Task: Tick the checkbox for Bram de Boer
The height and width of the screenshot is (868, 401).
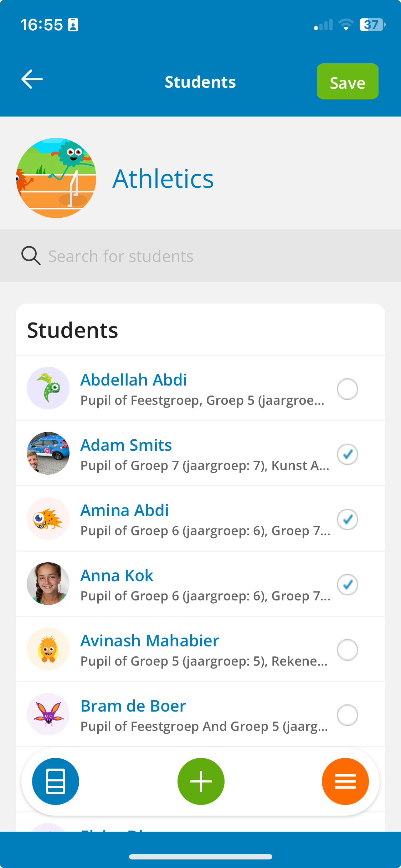Action: tap(348, 715)
